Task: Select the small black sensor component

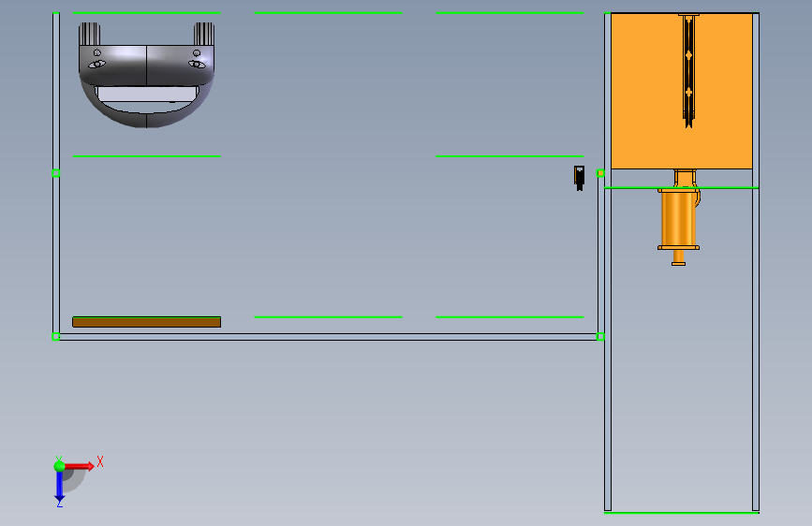Action: coord(579,178)
